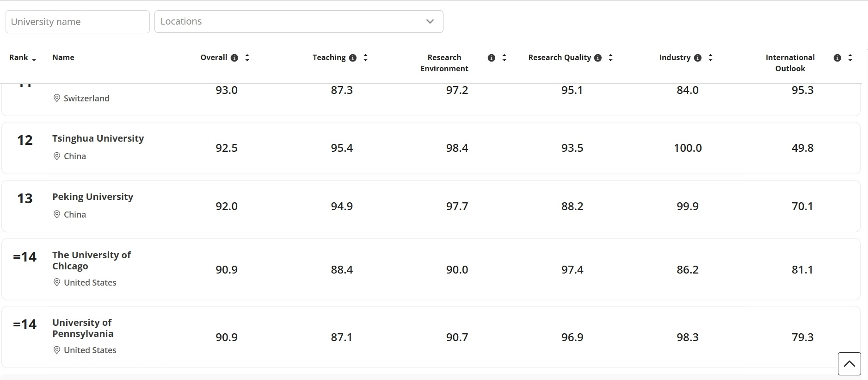Focus the University name search field

tap(78, 22)
